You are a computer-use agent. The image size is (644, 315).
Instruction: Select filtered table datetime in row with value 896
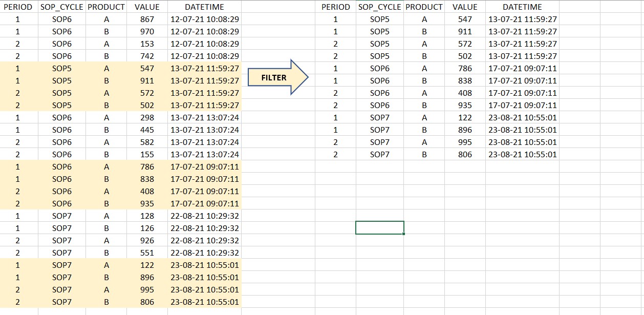(522, 130)
